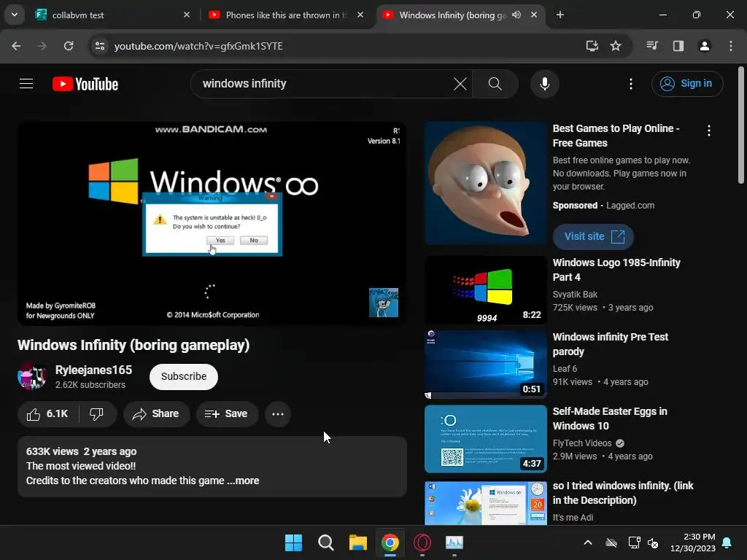Open Self-Made Easter Eggs in Windows 10 title
Viewport: 747px width, 560px height.
(x=610, y=419)
